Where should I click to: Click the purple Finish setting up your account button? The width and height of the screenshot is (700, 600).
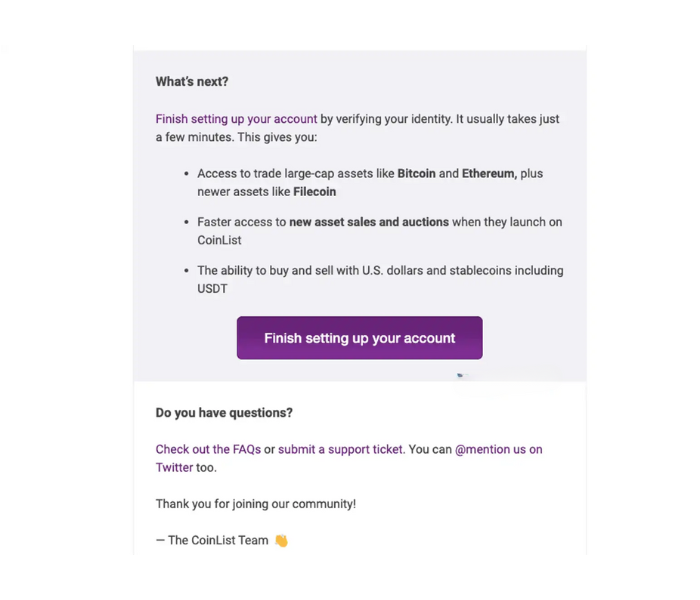tap(359, 338)
